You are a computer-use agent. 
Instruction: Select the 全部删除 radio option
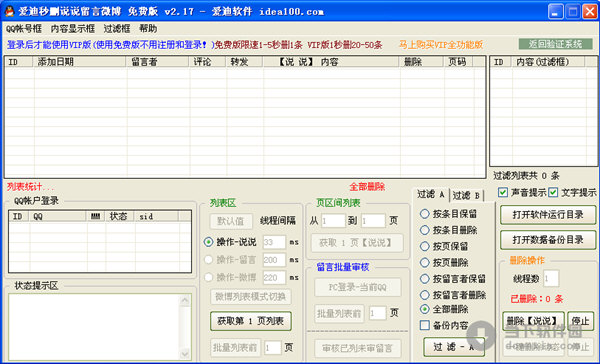click(x=424, y=309)
